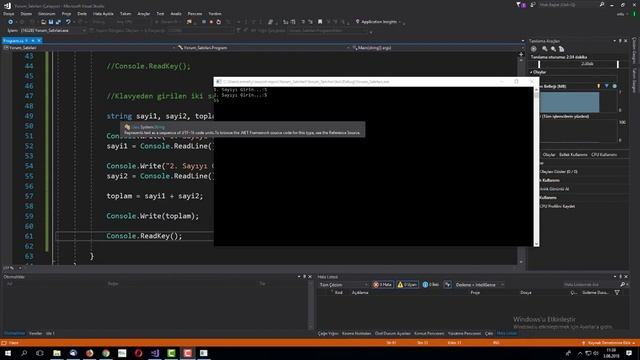Toggle the Uyarı (warnings) filter button
The height and width of the screenshot is (360, 640).
click(x=407, y=284)
